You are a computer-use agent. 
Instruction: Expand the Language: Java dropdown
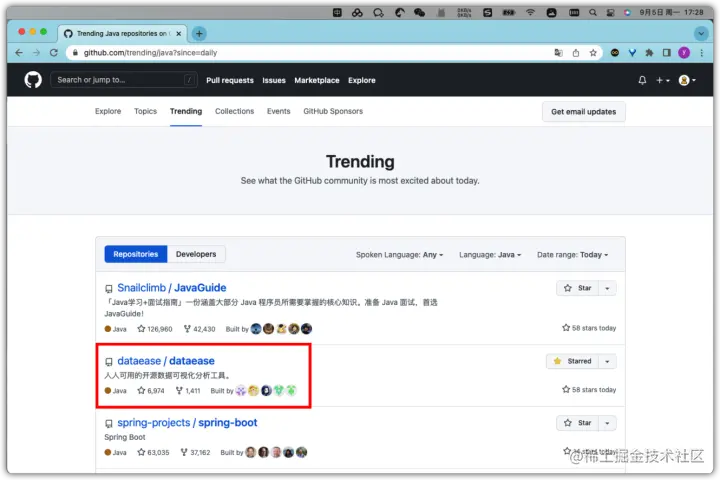490,254
